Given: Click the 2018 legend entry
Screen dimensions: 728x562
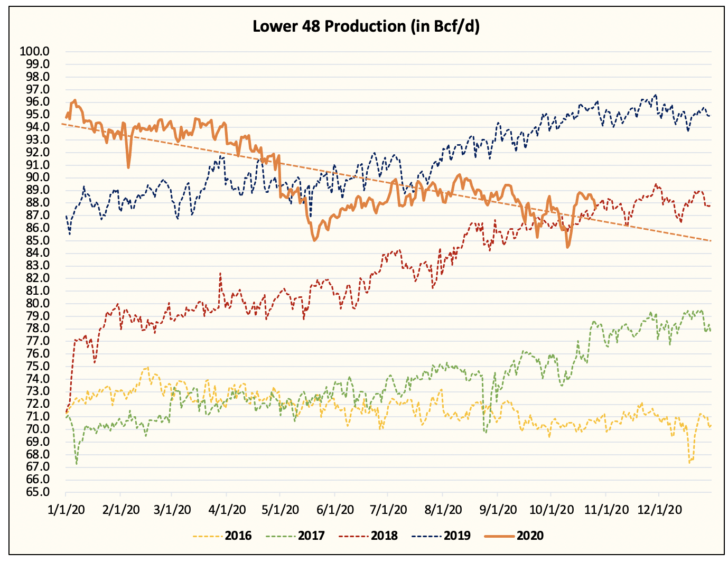Looking at the screenshot, I should pyautogui.click(x=384, y=535).
